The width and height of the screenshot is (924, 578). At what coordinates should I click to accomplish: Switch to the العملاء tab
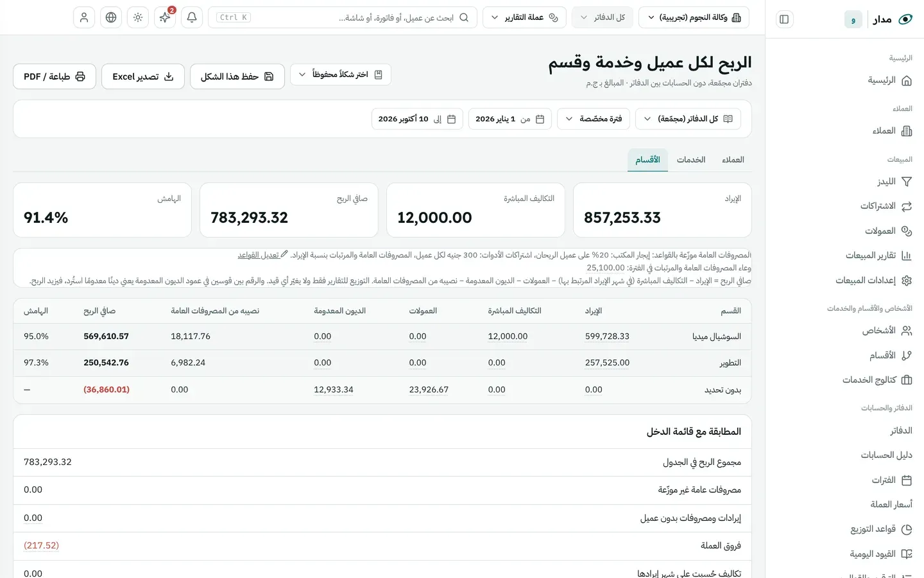[x=733, y=160]
